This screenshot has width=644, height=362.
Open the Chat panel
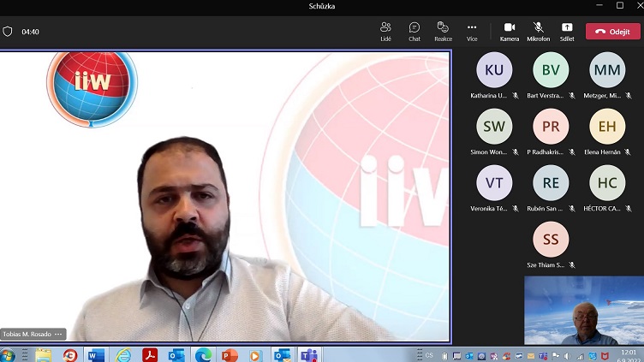[x=414, y=32]
